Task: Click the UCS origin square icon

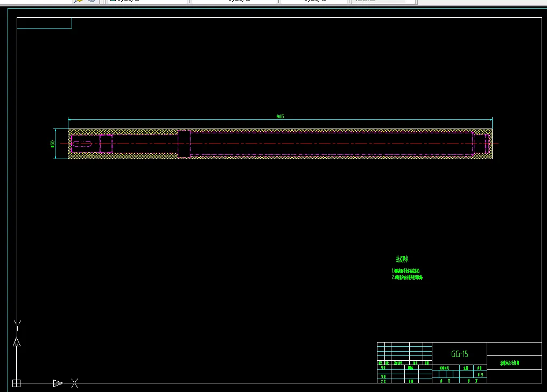Action: [16, 383]
